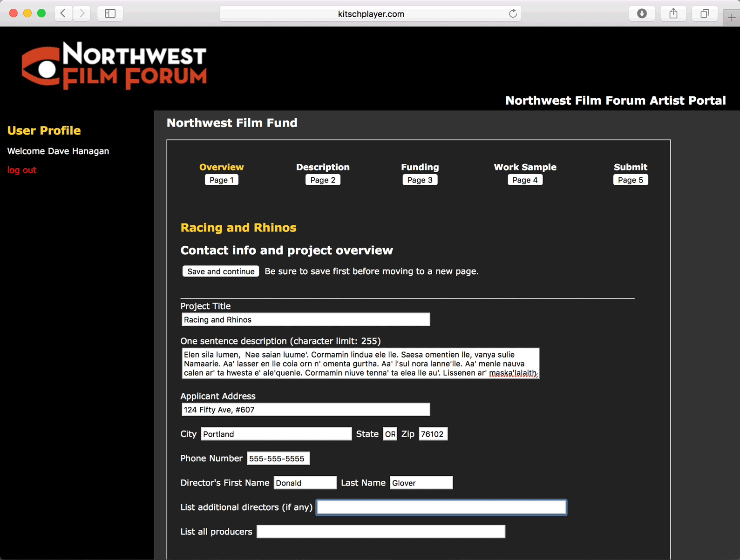
Task: Click the Project Title field
Action: click(x=306, y=319)
